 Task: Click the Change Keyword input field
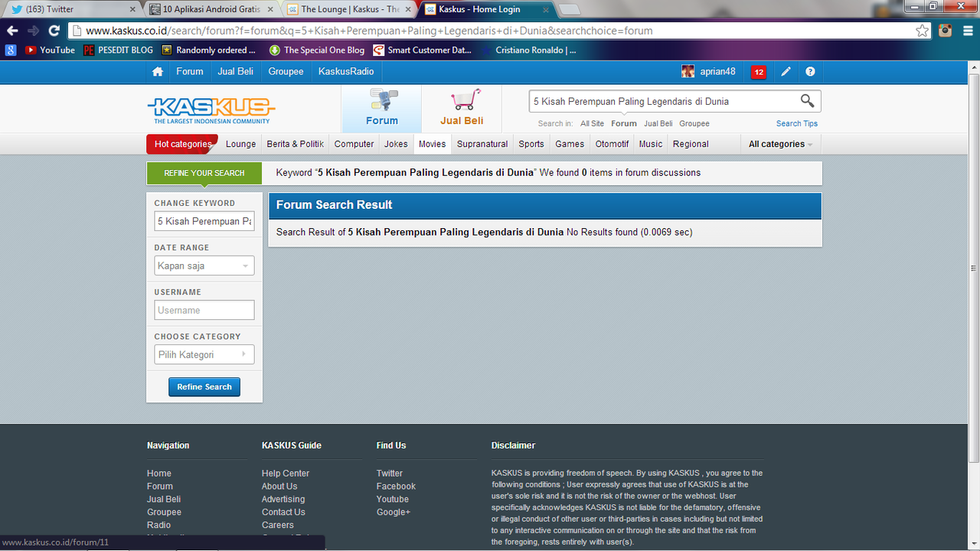click(x=204, y=221)
